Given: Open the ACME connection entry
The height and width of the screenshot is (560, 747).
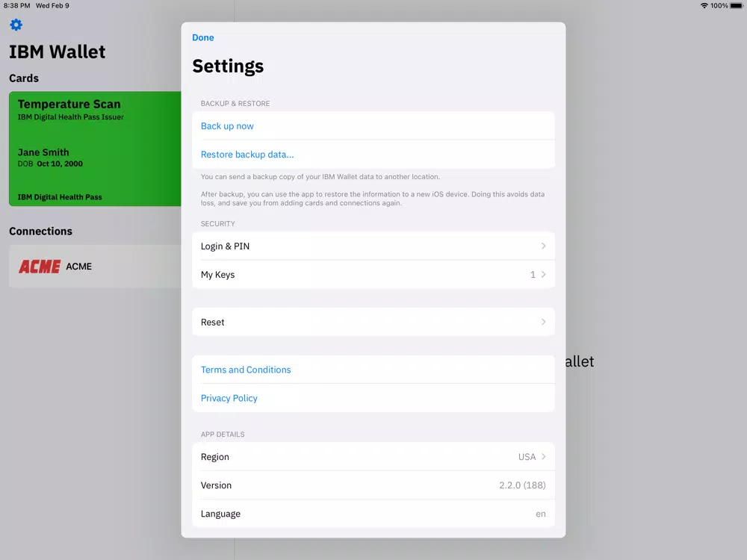Looking at the screenshot, I should point(95,267).
